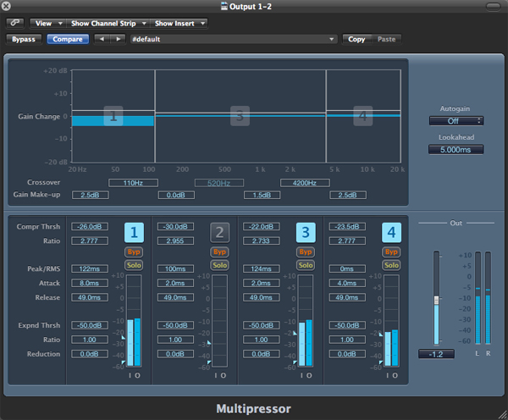Click the Lookahead 5.000ms field
The image size is (508, 420).
tap(456, 150)
